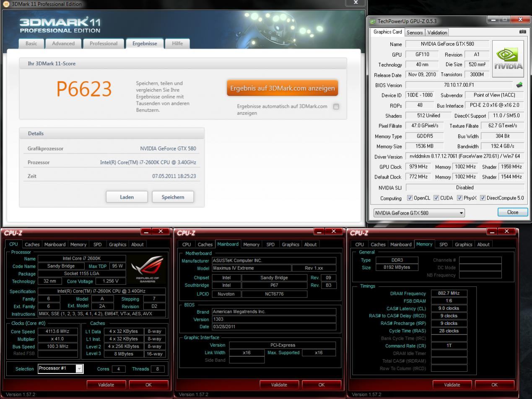Switch to GPU-Z Sensors tab
Screen dimensions: 532x399
click(415, 32)
